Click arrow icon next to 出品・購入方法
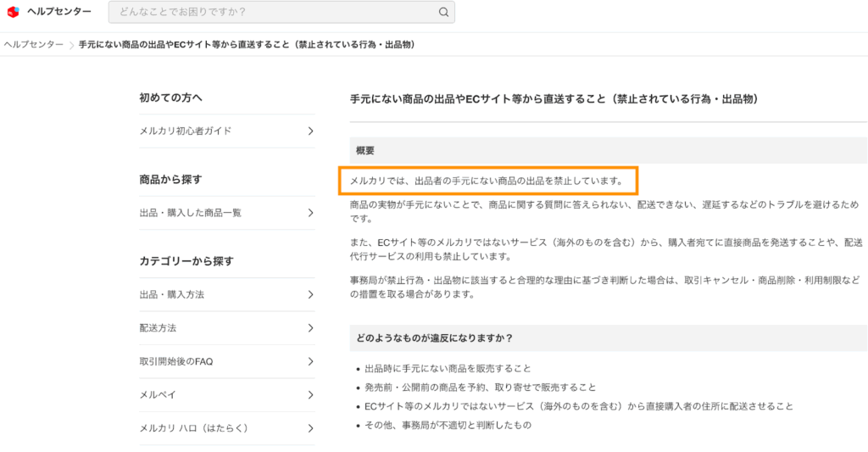868x452 pixels. pos(310,294)
